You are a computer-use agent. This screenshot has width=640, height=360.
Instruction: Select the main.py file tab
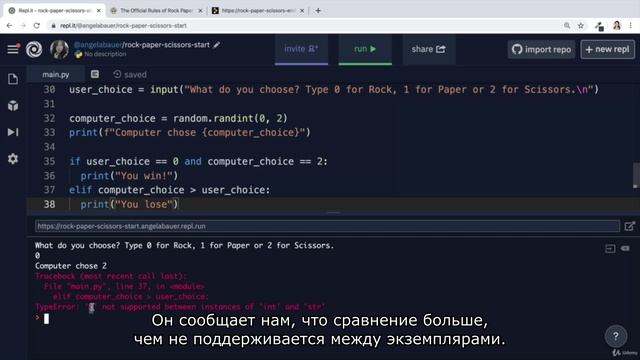tap(56, 75)
